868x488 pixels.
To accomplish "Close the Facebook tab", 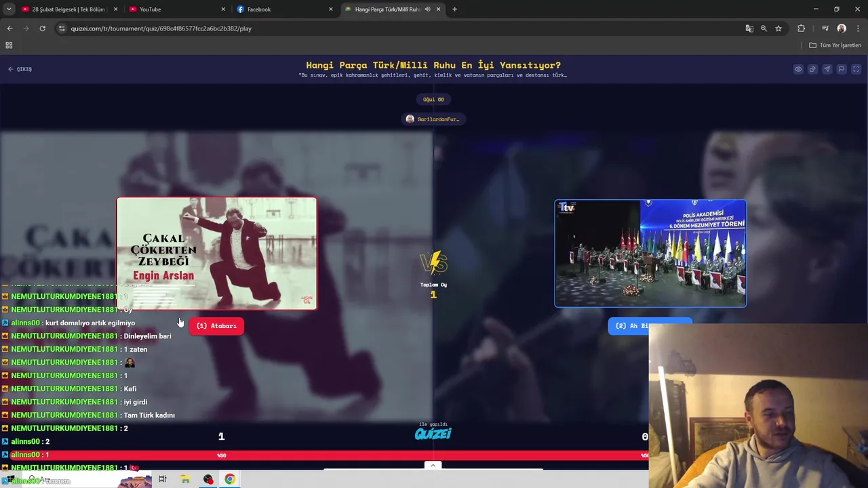I will point(331,9).
